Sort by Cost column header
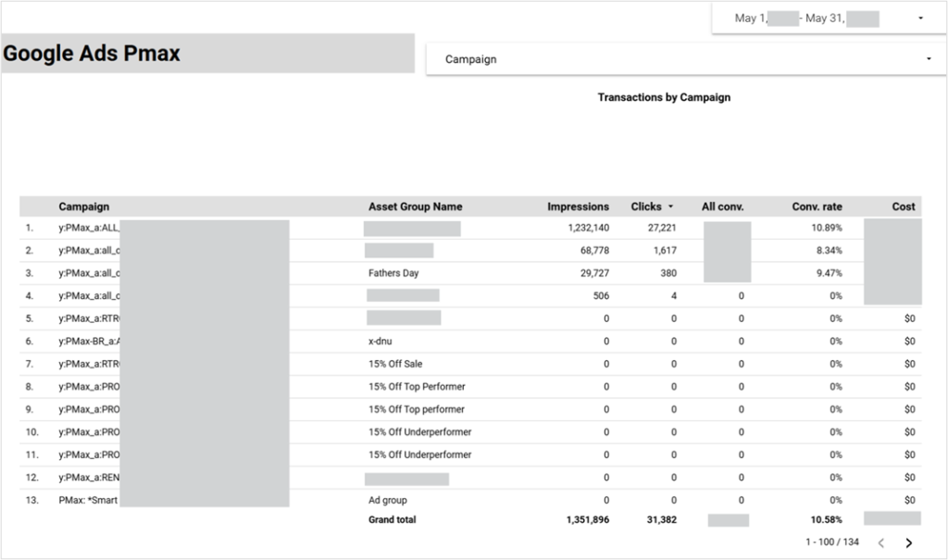This screenshot has height=560, width=948. tap(904, 206)
